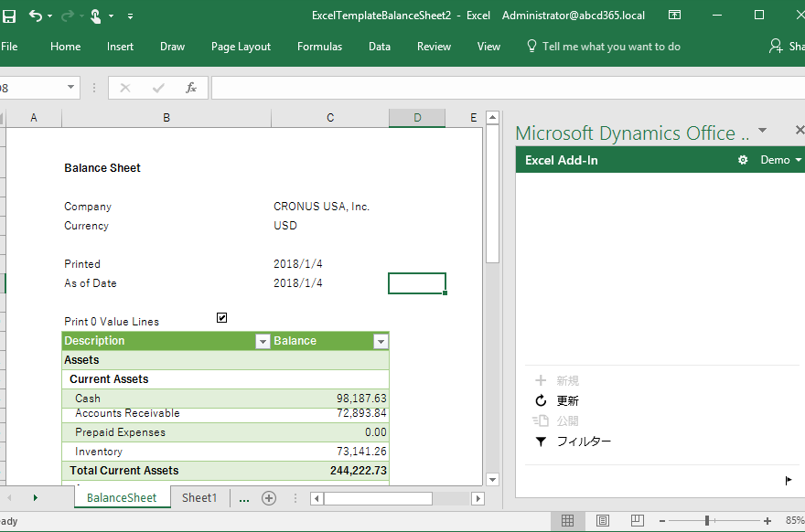
Task: Select column B header
Action: [166, 118]
